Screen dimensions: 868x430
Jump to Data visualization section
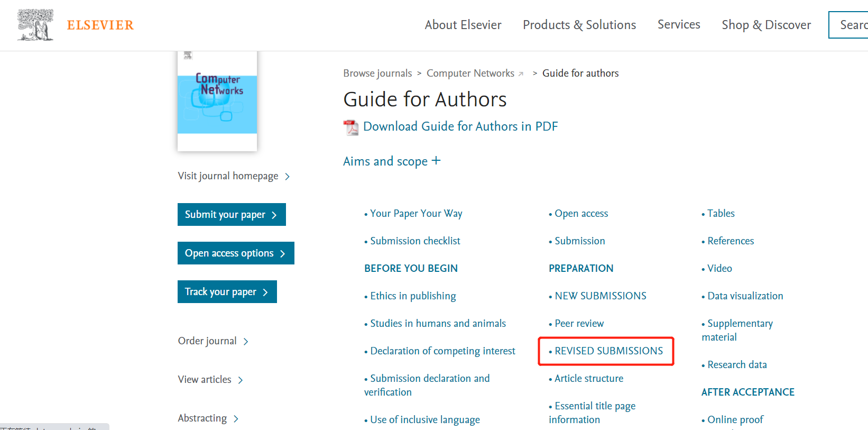pyautogui.click(x=745, y=296)
